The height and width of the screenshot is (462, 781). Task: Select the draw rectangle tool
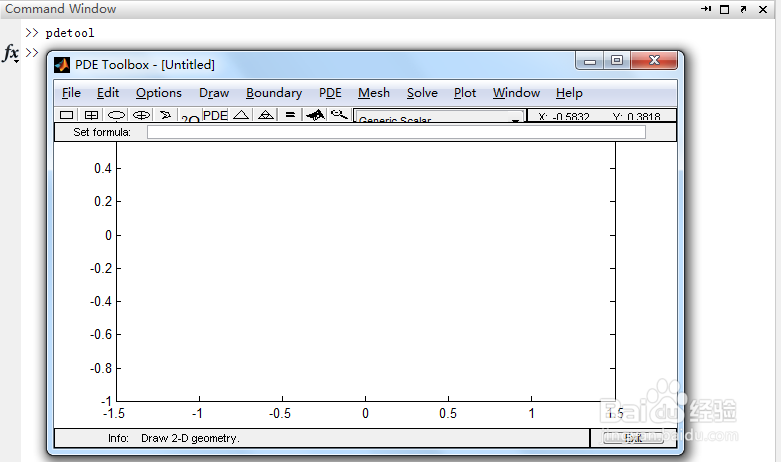point(66,115)
